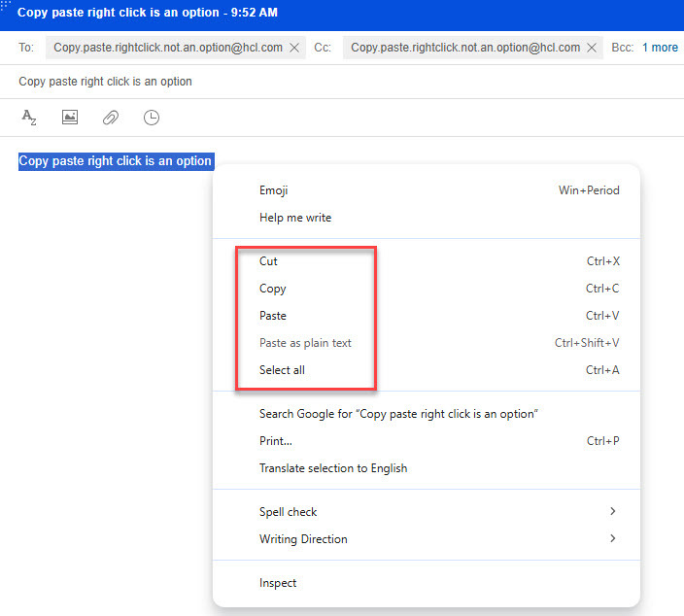
Task: Choose Select all in context menu
Action: coord(282,370)
